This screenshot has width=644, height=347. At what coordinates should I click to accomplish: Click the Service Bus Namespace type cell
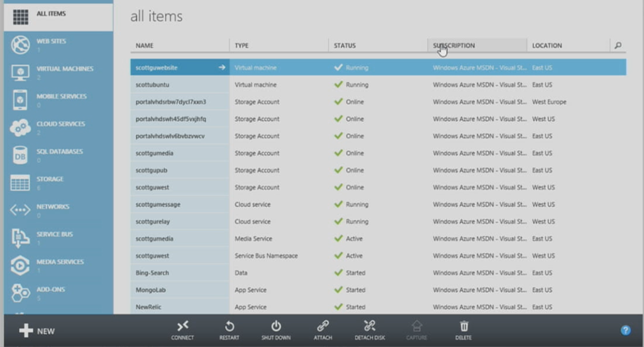266,255
